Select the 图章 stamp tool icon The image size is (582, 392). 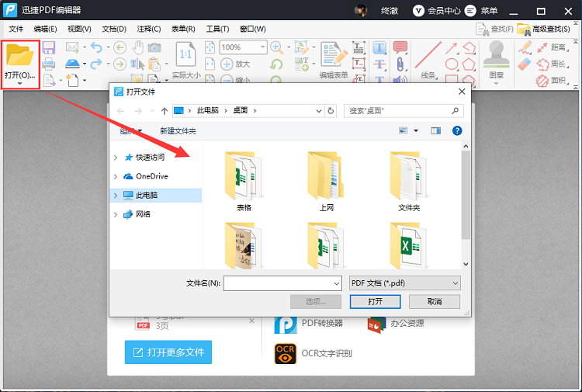point(496,57)
